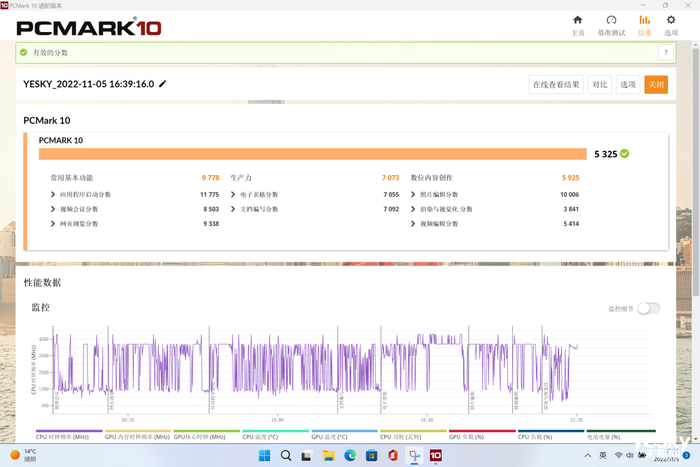Open the Home (主页) tab
700x467 pixels.
578,25
